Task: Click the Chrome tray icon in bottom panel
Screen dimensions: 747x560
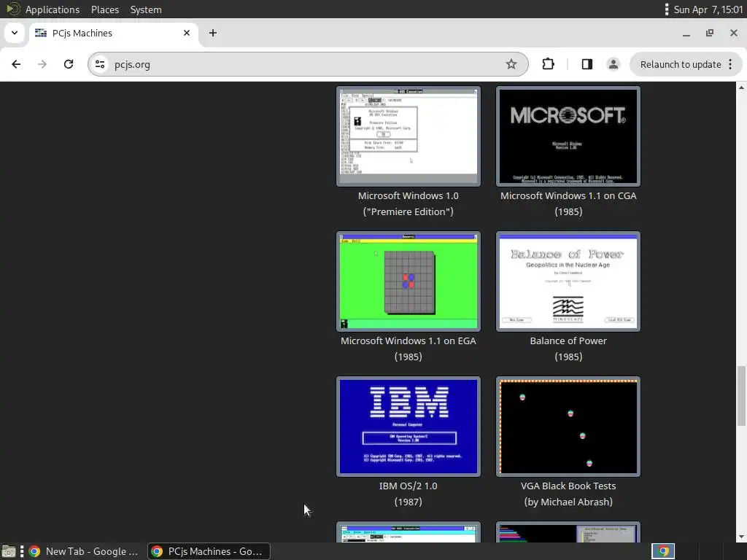Action: click(x=663, y=551)
